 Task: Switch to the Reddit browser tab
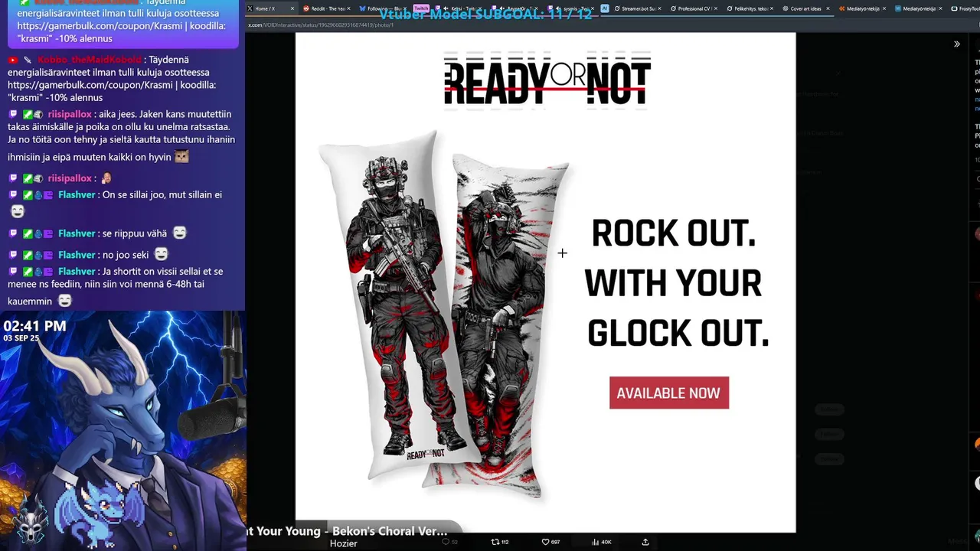(x=326, y=8)
